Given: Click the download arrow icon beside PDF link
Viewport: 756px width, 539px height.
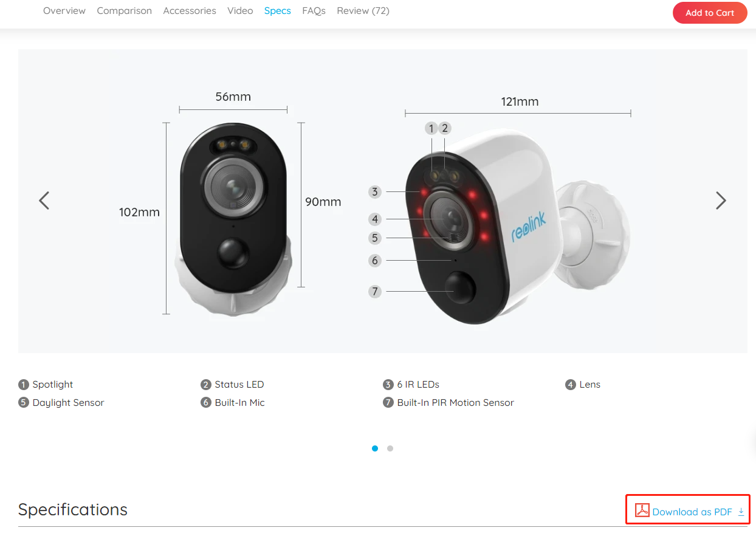Looking at the screenshot, I should coord(741,512).
